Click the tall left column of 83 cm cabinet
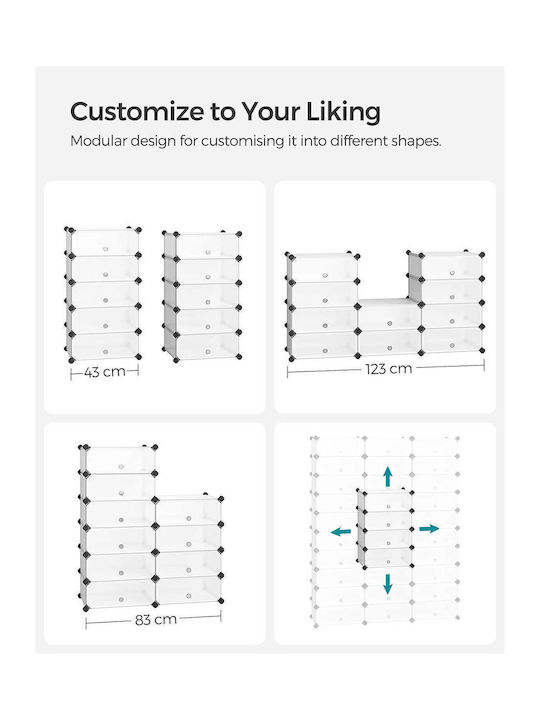540x720 pixels. point(118,528)
